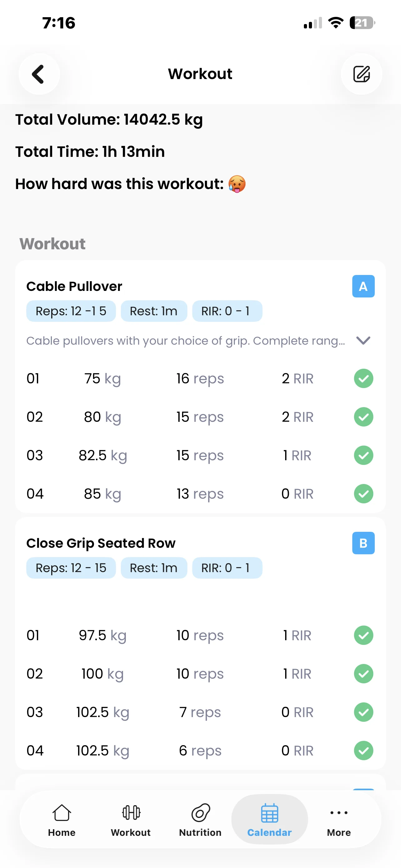This screenshot has width=401, height=868.
Task: Open Close Grip Seated Row exercise
Action: pos(101,543)
